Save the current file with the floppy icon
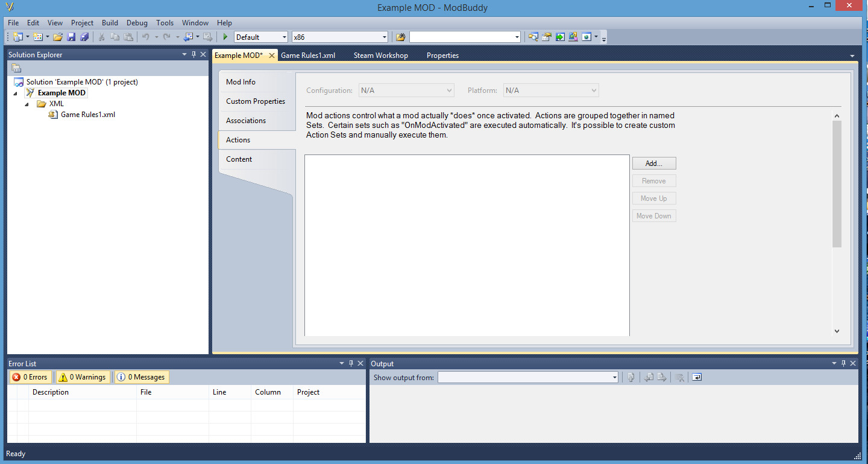This screenshot has width=868, height=464. pos(71,37)
